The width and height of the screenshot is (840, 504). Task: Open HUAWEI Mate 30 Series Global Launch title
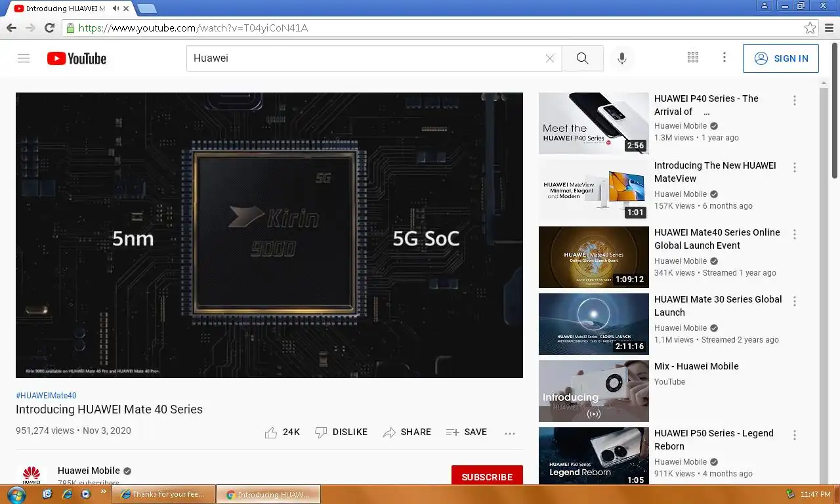pos(718,306)
